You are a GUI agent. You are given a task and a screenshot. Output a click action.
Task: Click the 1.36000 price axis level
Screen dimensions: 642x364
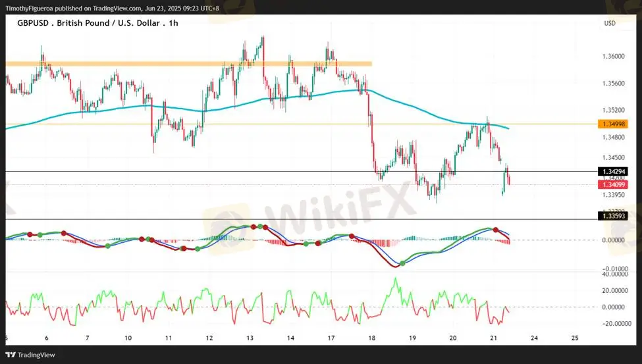614,57
